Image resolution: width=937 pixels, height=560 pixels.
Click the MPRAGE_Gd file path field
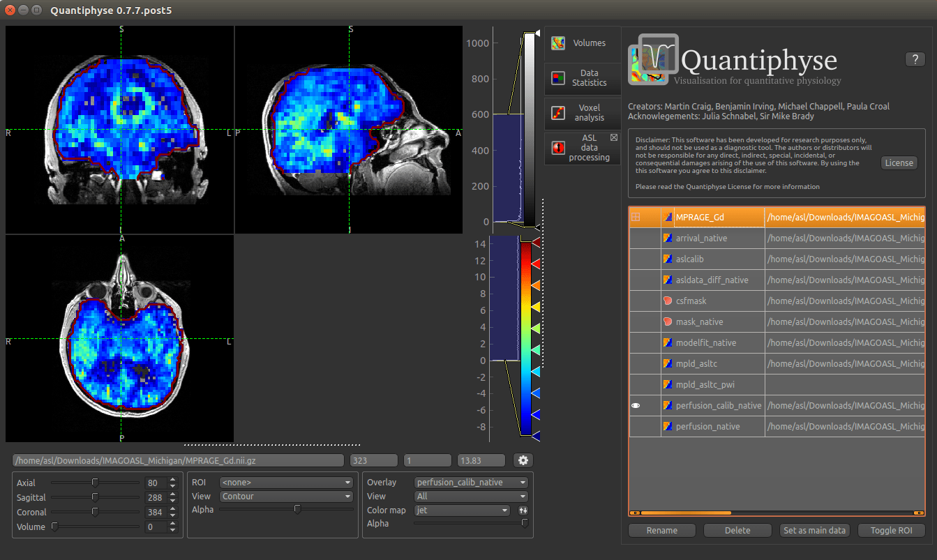174,460
